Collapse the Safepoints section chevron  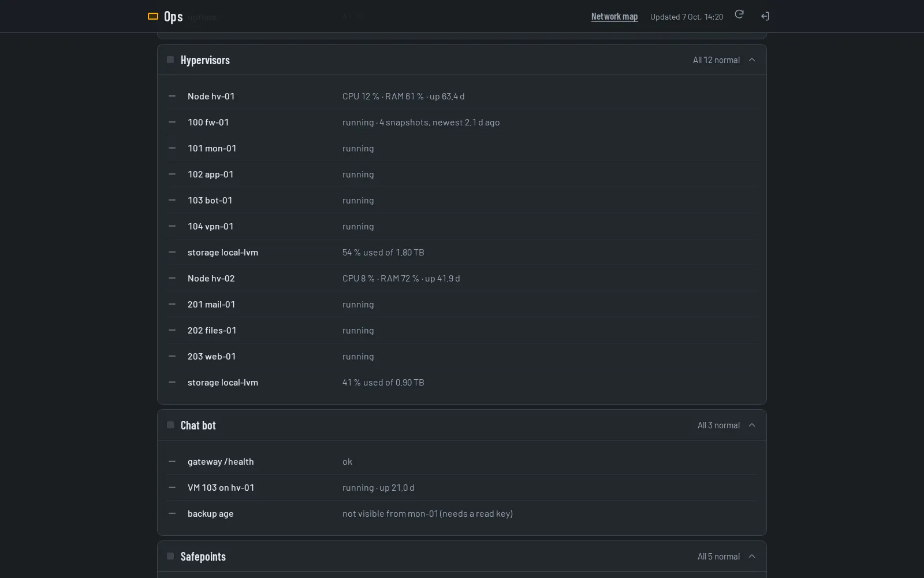(x=752, y=556)
